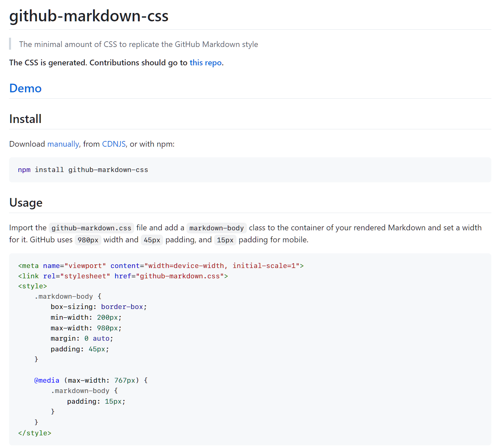Open the CDNJS link

tap(114, 144)
